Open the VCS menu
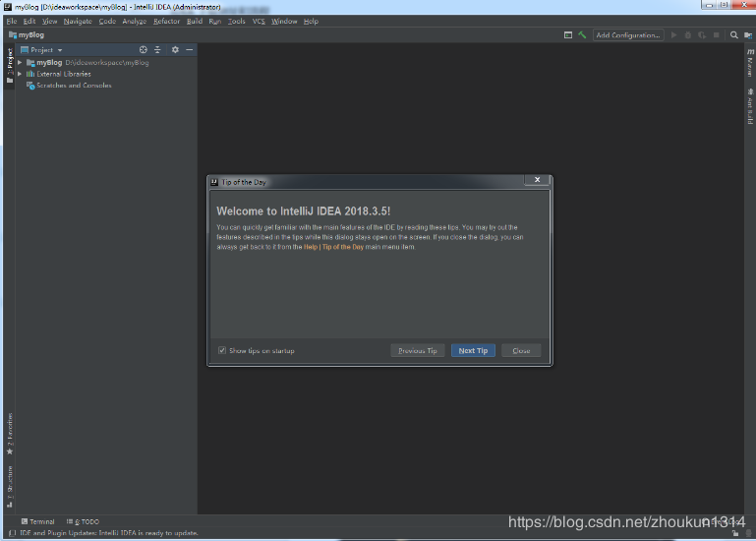This screenshot has width=756, height=541. (x=259, y=22)
